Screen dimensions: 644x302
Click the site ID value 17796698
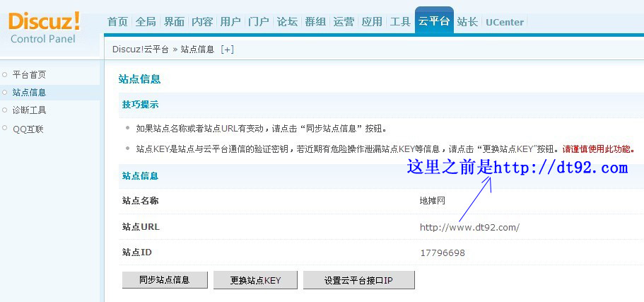[x=443, y=252]
